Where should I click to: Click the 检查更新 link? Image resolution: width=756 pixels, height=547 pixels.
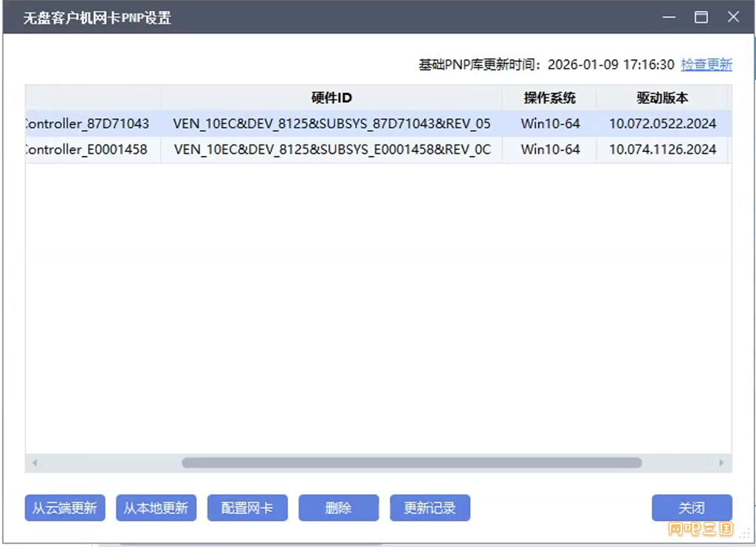click(x=707, y=64)
